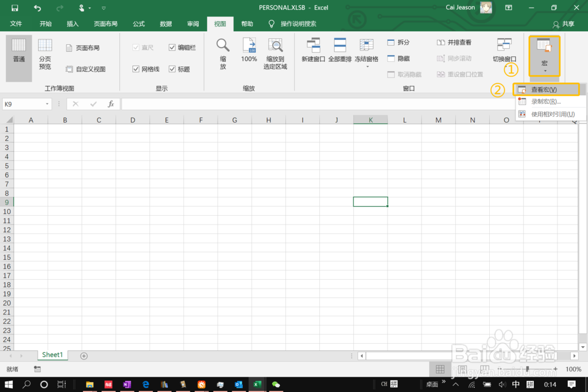Click the Share (共享) button
Screen dimensions: 588x392
click(x=564, y=24)
